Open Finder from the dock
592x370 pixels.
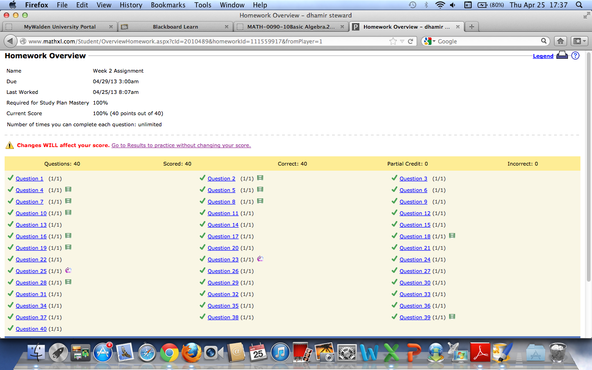(37, 353)
